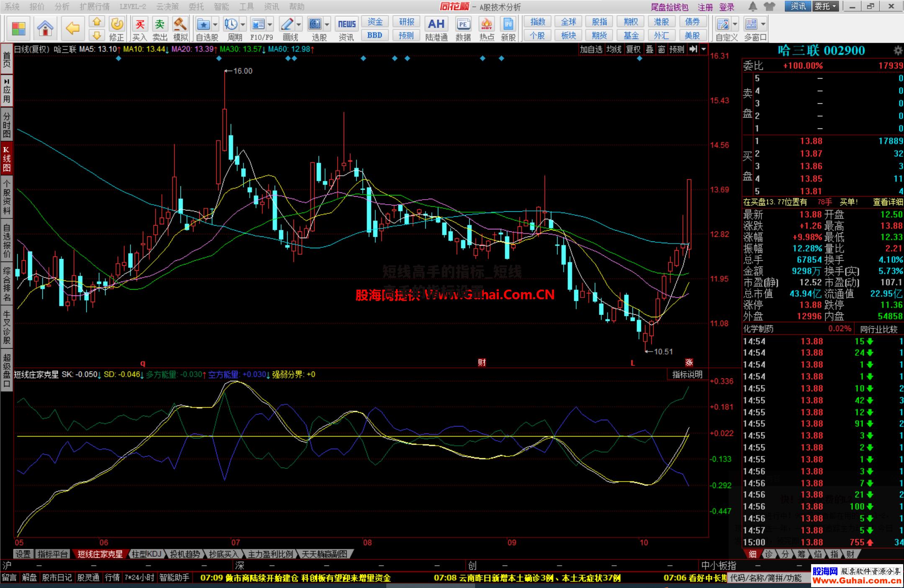
Task: Click the jump-to-end arrow icon in chart toolbar
Action: point(693,49)
